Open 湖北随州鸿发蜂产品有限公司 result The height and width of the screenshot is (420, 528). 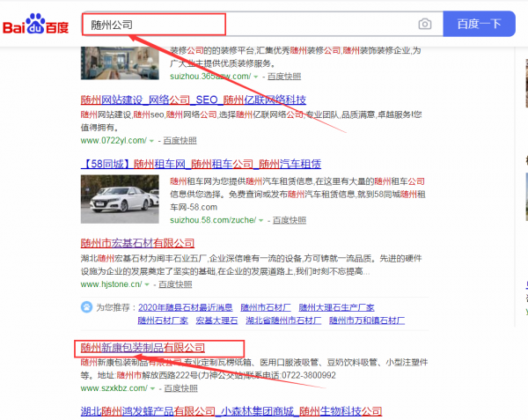[x=231, y=411]
